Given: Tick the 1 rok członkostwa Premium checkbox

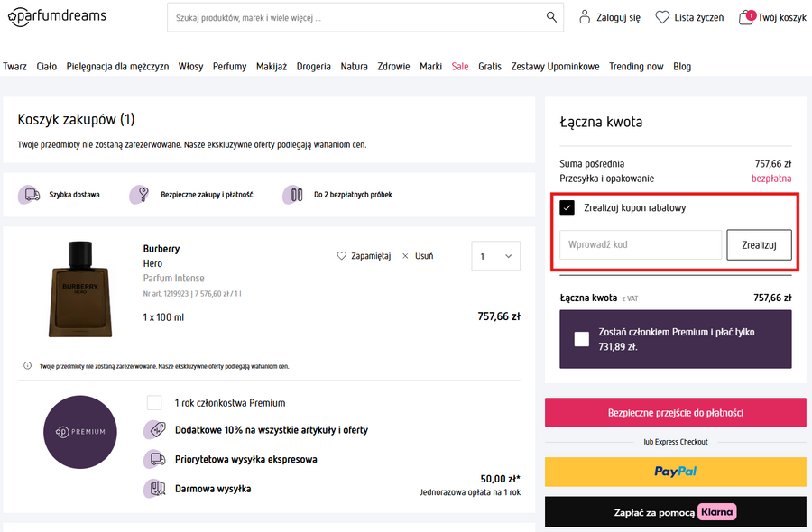Looking at the screenshot, I should pos(154,403).
